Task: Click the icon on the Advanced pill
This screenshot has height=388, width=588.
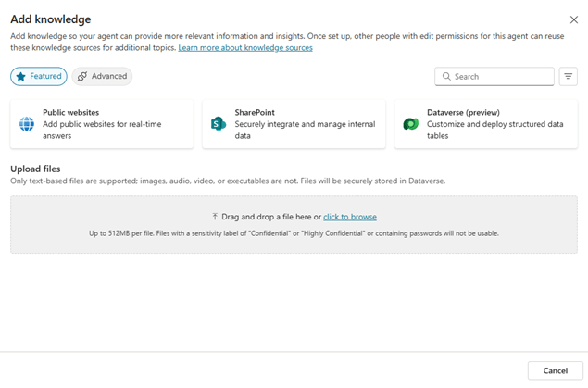Action: 82,77
